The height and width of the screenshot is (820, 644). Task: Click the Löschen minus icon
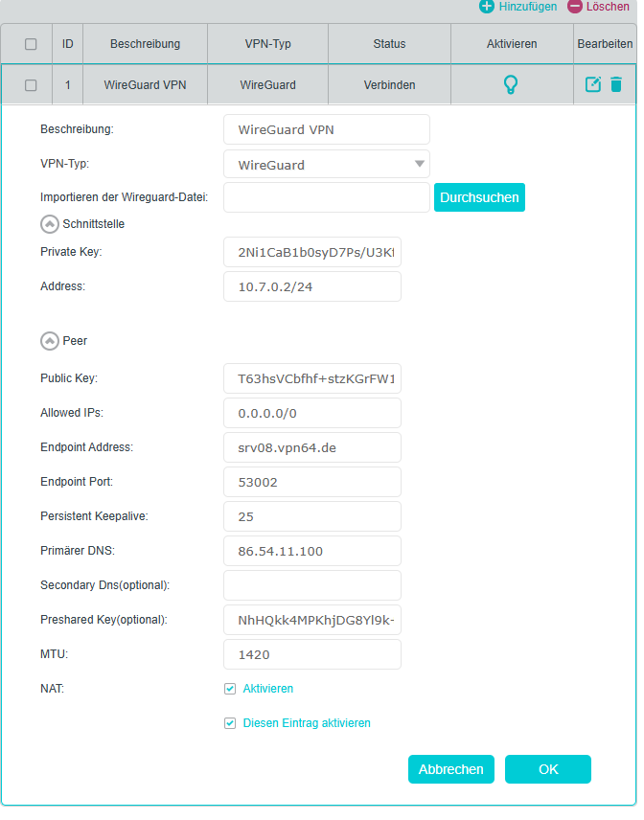point(574,7)
